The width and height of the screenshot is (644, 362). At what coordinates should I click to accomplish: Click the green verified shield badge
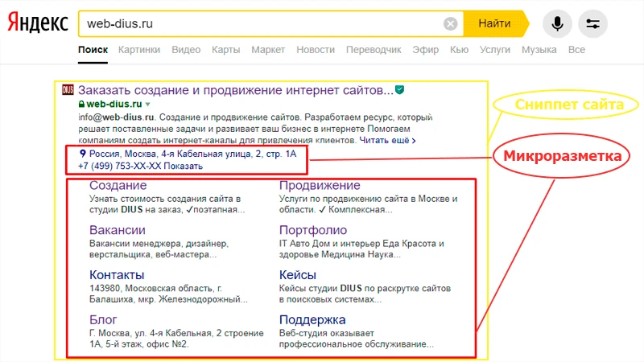[399, 89]
